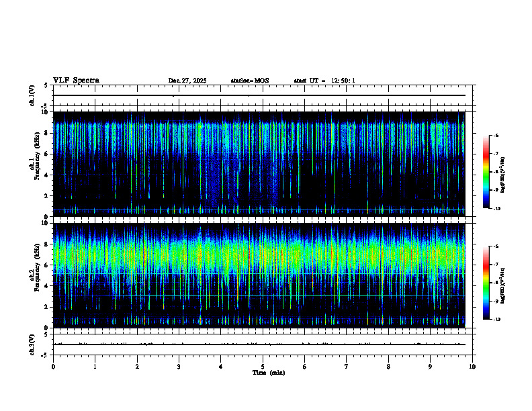Click time axis tick label "5"
Viewport: 532px width, 411px height.
click(x=263, y=367)
